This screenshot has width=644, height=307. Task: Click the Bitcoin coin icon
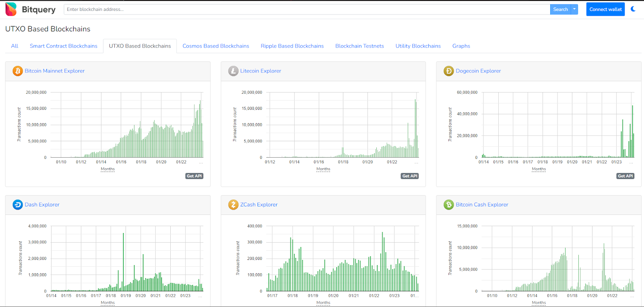(x=18, y=71)
